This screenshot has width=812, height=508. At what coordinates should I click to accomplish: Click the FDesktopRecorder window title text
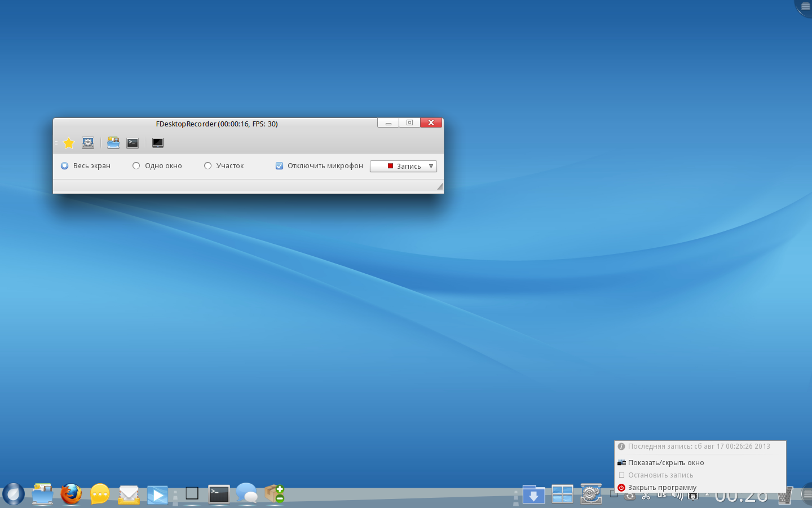pyautogui.click(x=217, y=124)
